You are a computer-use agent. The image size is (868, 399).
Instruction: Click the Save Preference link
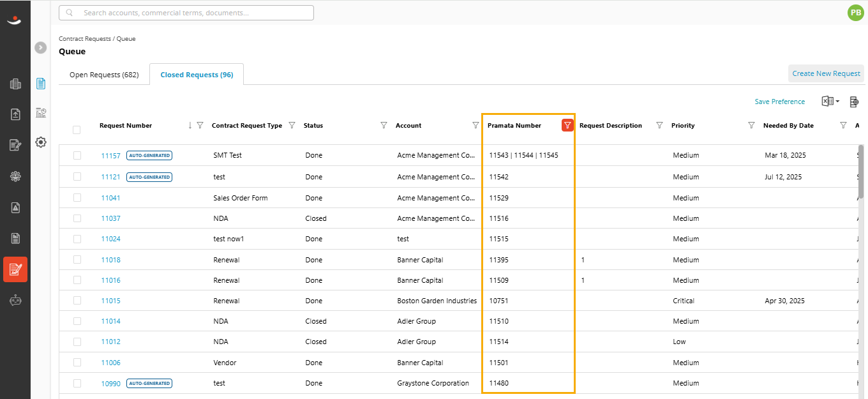point(779,102)
